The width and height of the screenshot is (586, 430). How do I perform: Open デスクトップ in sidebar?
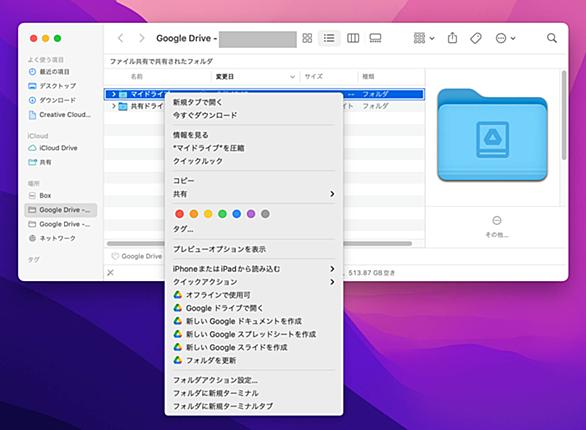coord(52,86)
